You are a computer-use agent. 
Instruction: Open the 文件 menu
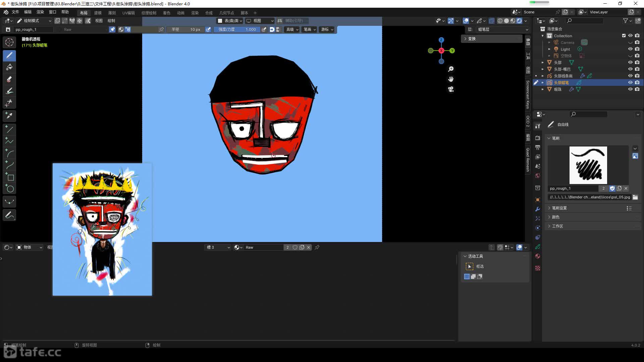point(15,12)
